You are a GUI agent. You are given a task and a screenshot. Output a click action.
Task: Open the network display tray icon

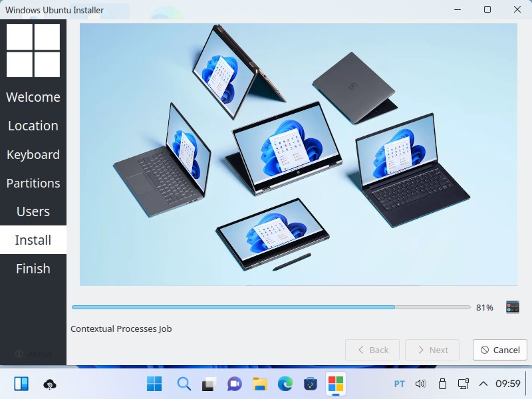coord(463,384)
